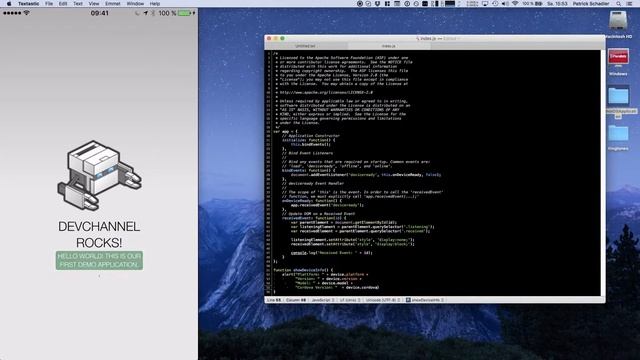The width and height of the screenshot is (640, 360).
Task: Click the var app code line
Action: 285,131
